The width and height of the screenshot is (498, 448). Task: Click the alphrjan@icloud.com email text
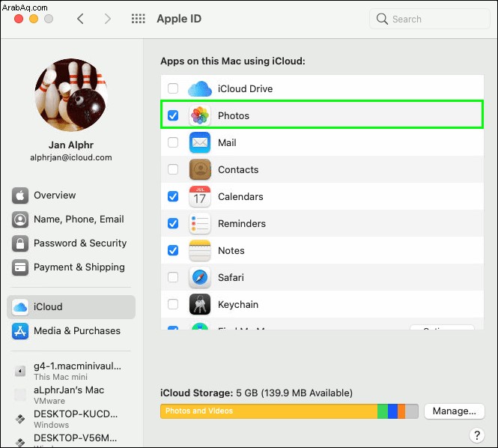[x=71, y=157]
